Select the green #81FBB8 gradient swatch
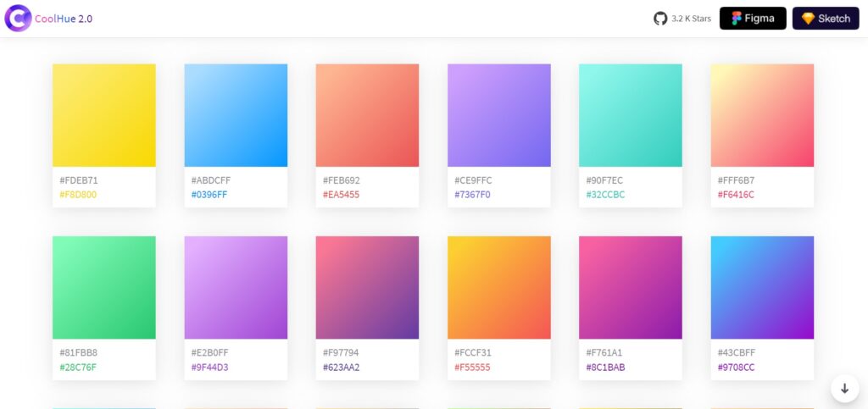Viewport: 868px width, 409px height. tap(104, 287)
